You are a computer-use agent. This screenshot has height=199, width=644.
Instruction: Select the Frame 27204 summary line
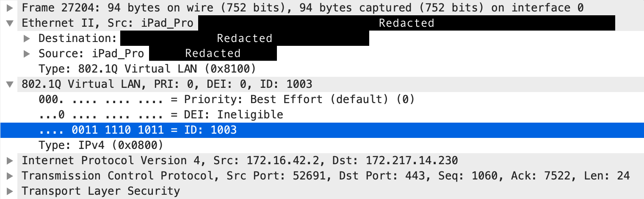tap(322, 8)
